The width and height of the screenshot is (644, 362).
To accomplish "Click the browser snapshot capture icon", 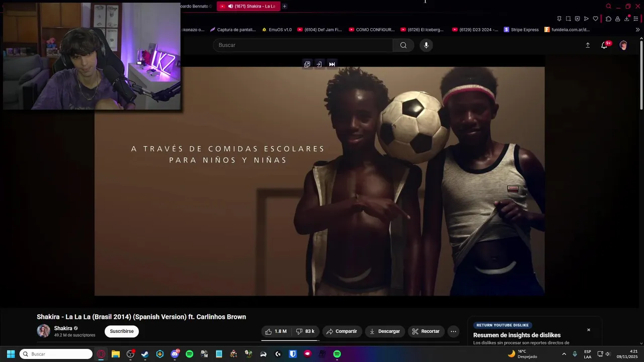I will [x=568, y=19].
